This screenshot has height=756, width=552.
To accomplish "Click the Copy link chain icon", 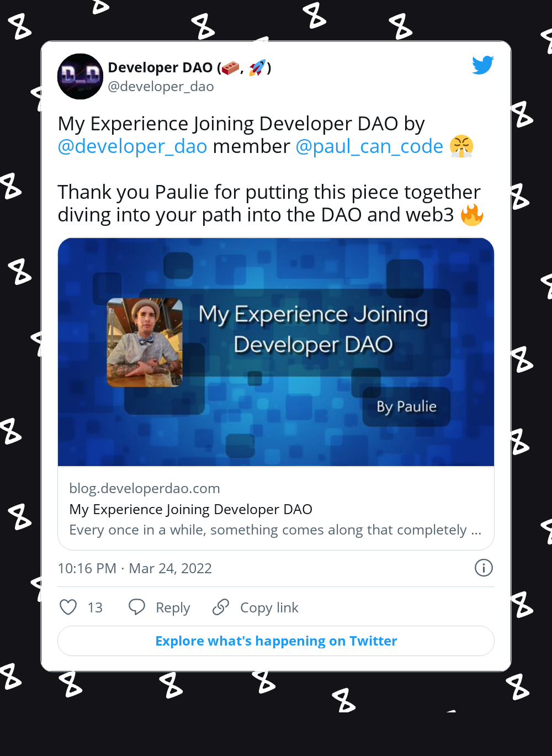I will pyautogui.click(x=220, y=607).
